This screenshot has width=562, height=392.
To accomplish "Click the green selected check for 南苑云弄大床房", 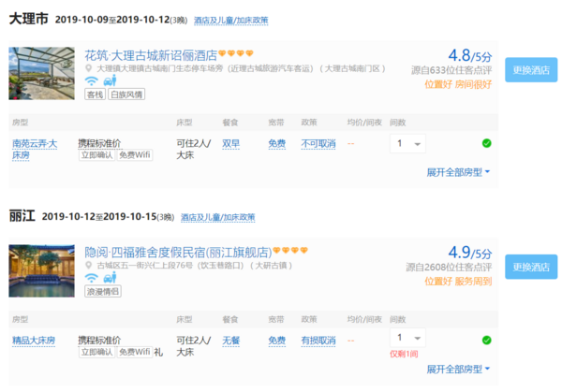I will point(486,143).
